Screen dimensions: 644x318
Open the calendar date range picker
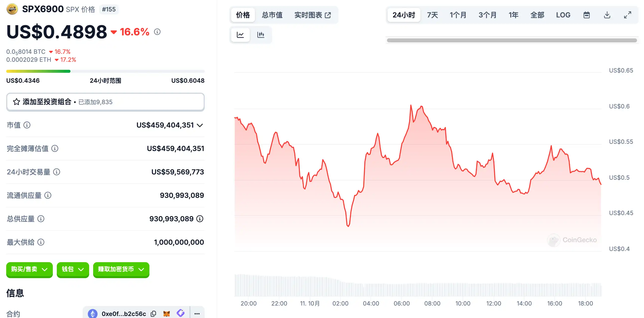coord(586,15)
